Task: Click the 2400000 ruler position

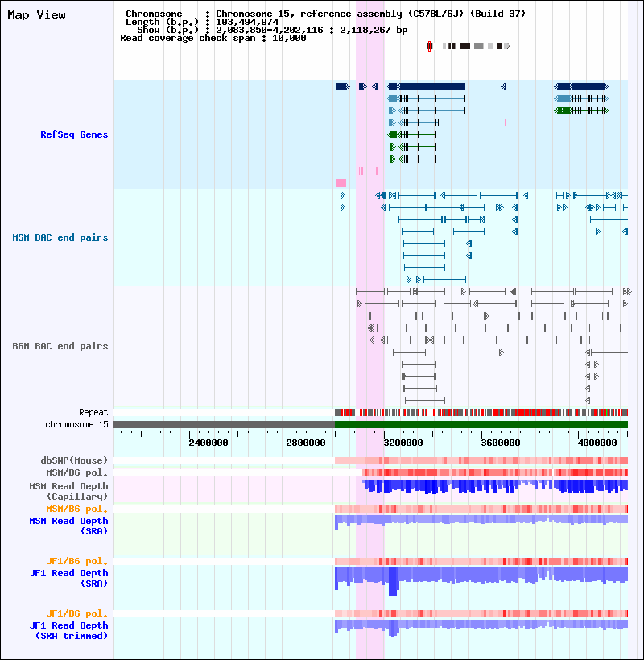Action: (208, 443)
